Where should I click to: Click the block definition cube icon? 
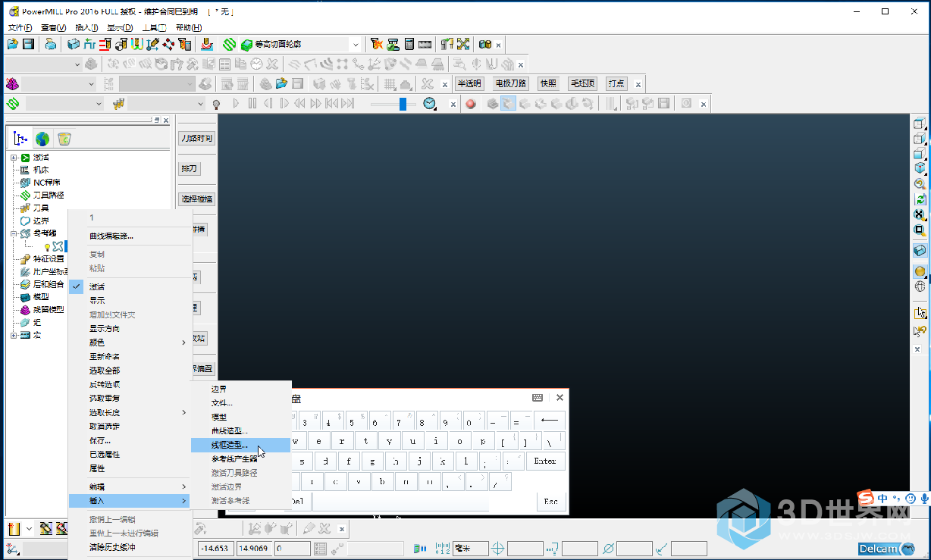tap(74, 45)
